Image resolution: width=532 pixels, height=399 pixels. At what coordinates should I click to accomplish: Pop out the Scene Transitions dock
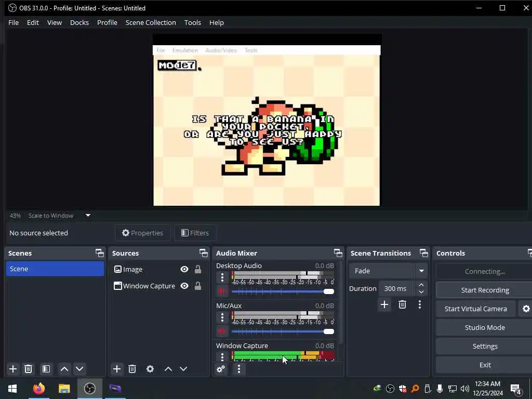coord(424,253)
